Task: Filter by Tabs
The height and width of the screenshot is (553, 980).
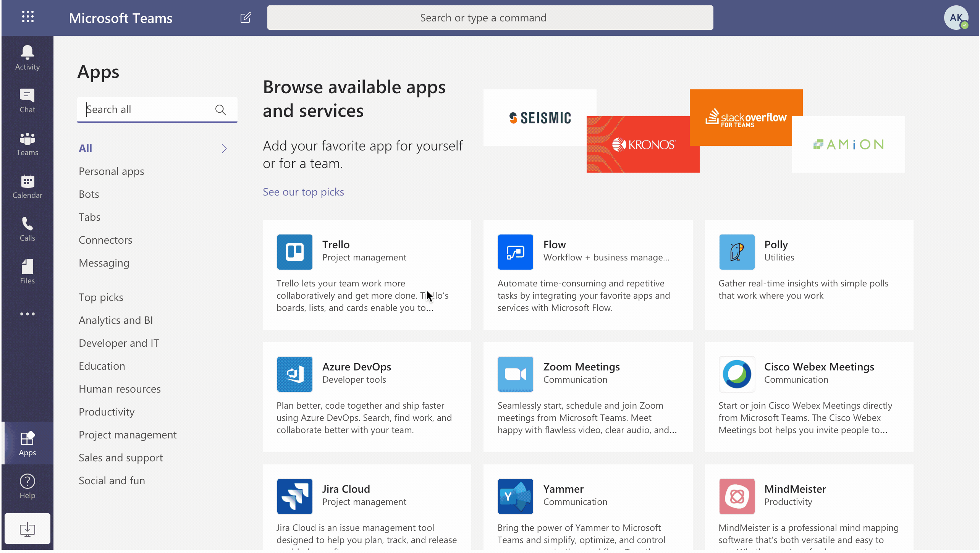Action: [89, 217]
